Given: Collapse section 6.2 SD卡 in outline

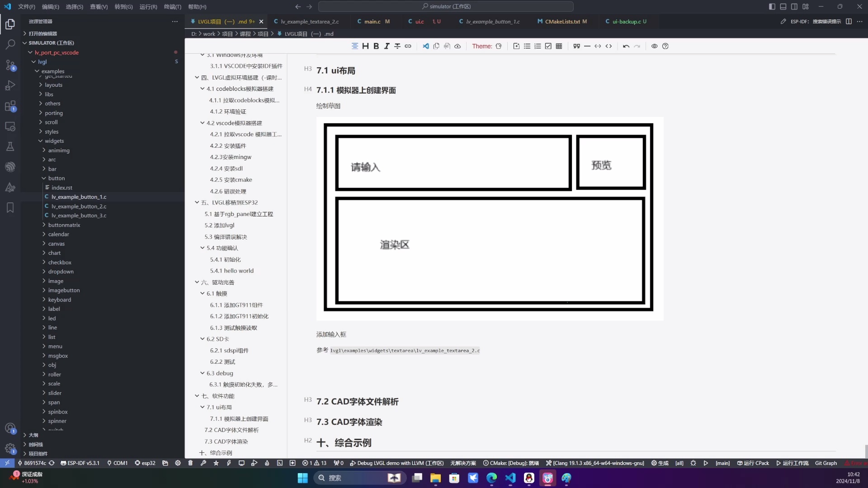Looking at the screenshot, I should point(202,338).
